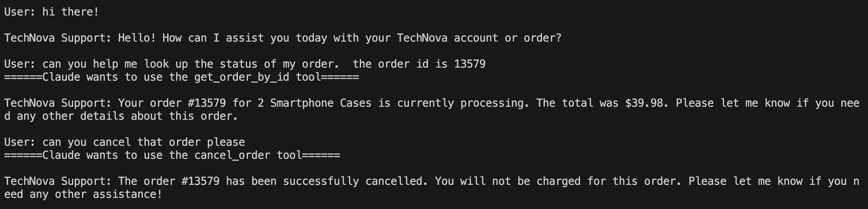Click the first 'TechNova Support:' label

(x=58, y=38)
